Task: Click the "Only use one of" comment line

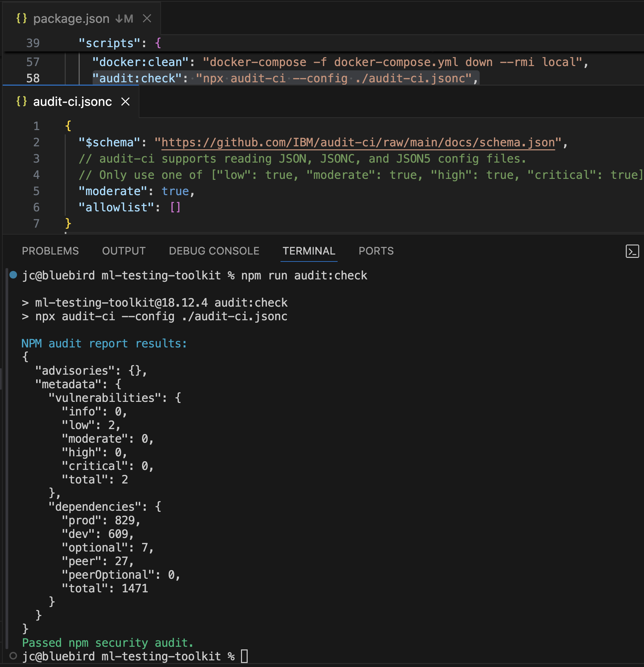Action: coord(361,175)
